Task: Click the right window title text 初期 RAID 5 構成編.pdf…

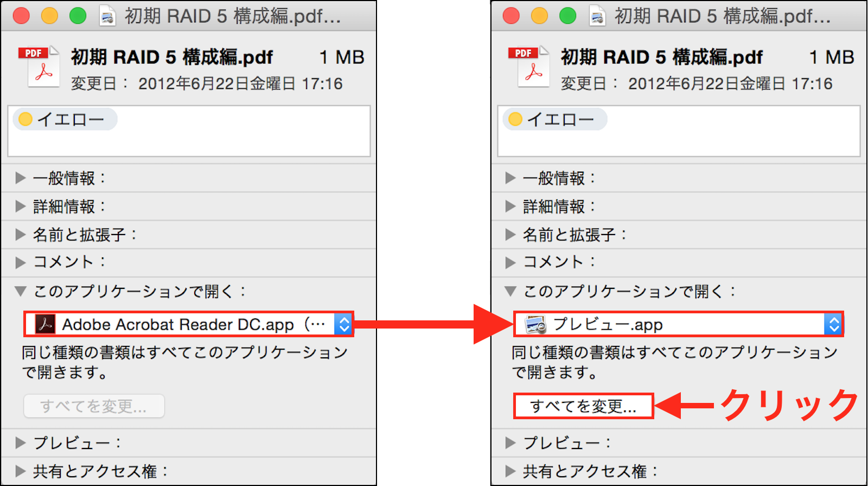Action: (x=723, y=16)
